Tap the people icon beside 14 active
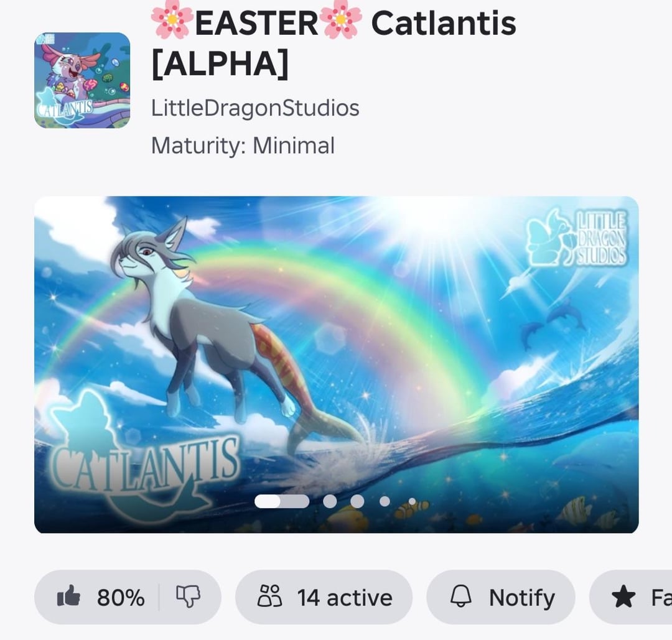Screen dimensions: 672x640 (x=269, y=596)
